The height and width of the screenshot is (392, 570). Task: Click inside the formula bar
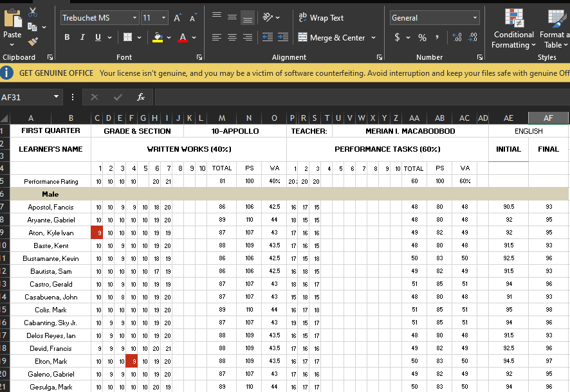362,97
